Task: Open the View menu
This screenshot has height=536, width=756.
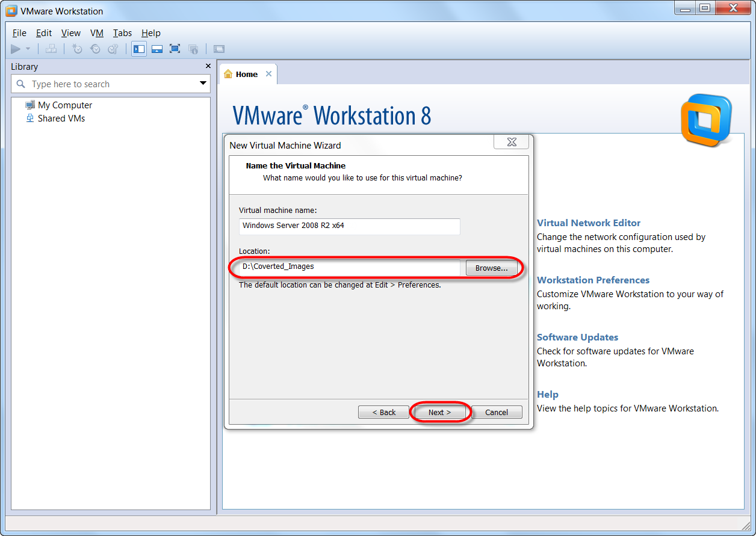Action: (71, 33)
